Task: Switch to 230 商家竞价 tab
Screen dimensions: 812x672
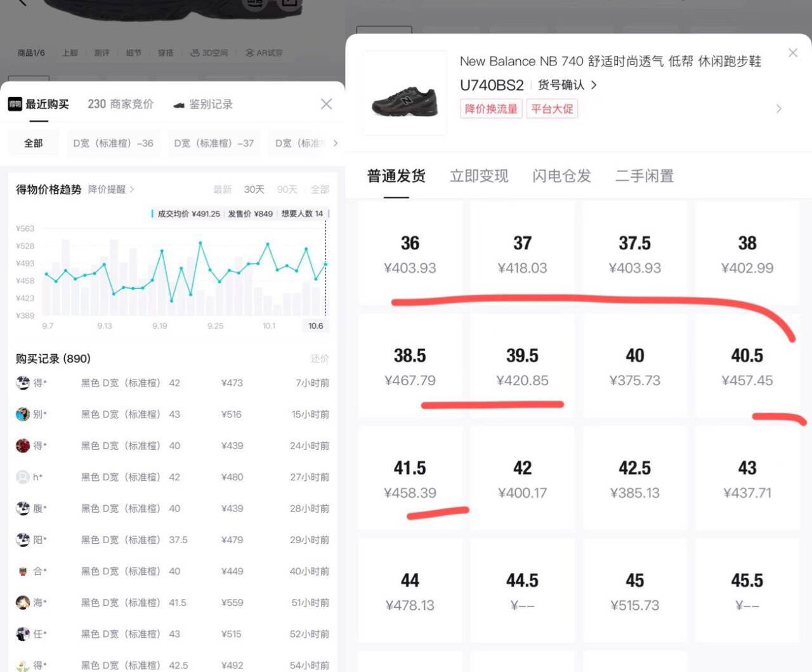Action: [x=121, y=104]
